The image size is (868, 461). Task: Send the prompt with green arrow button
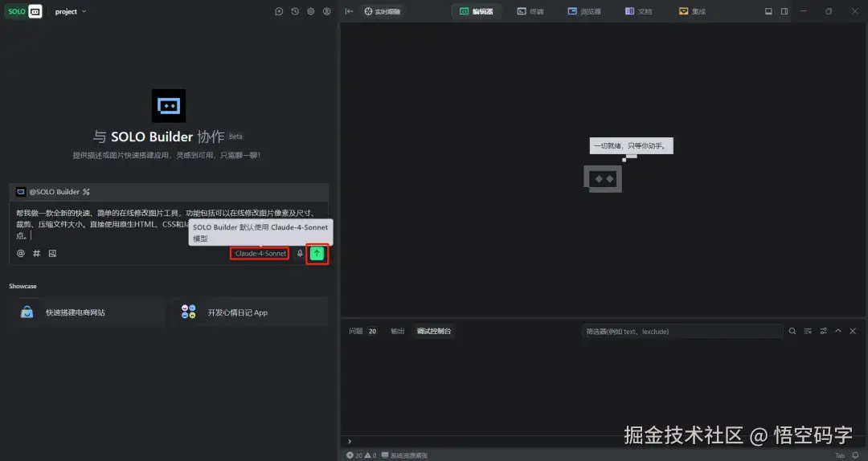point(317,254)
